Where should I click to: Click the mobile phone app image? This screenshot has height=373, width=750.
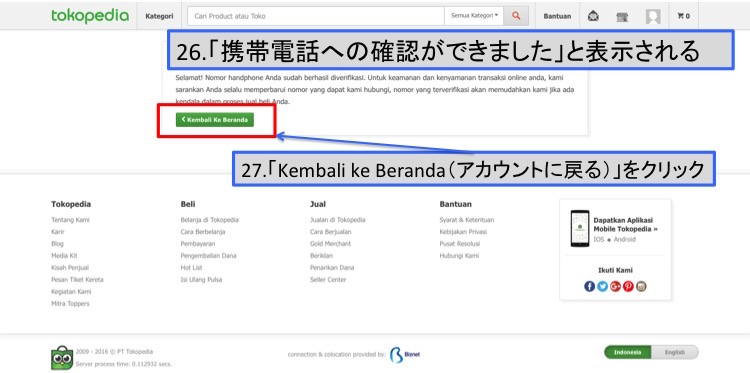point(580,229)
